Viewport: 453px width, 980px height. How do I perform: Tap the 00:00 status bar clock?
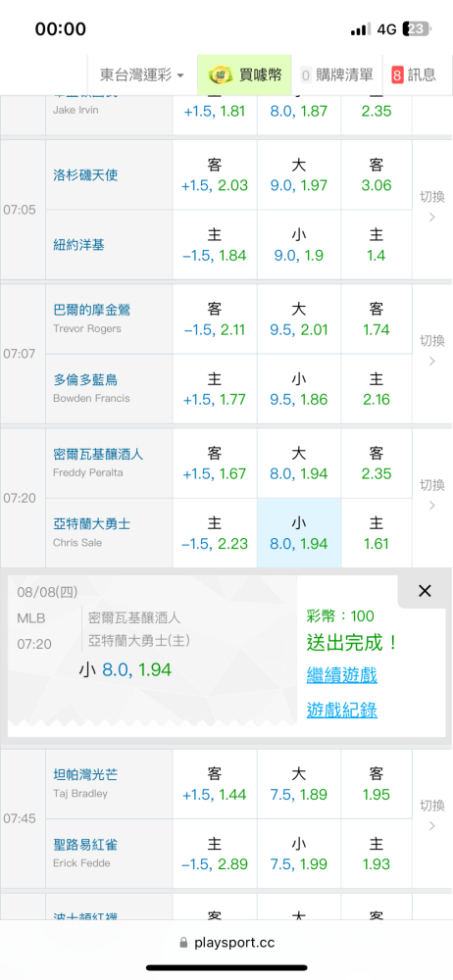[61, 28]
